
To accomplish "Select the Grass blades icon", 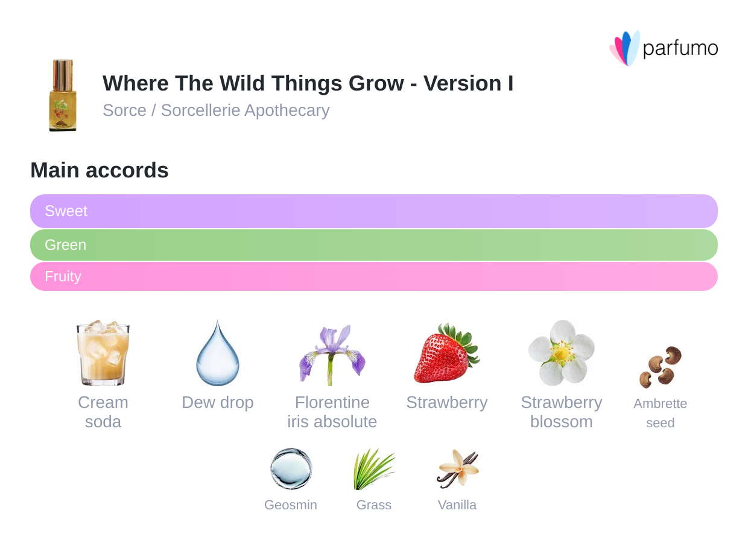I will coord(374,469).
